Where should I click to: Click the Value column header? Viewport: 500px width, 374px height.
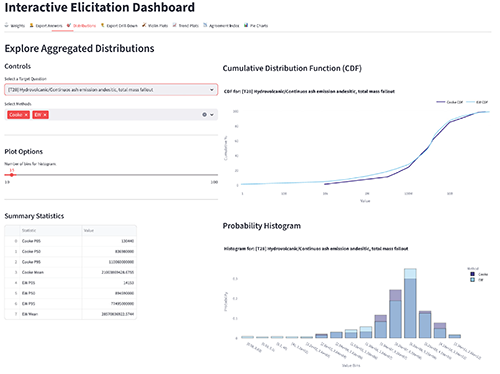coord(109,230)
